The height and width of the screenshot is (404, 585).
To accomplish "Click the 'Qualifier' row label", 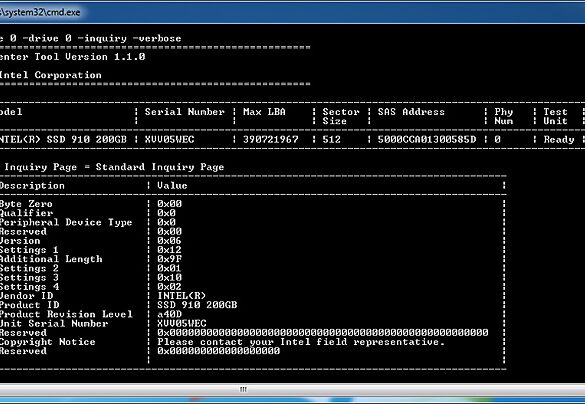I will click(26, 213).
